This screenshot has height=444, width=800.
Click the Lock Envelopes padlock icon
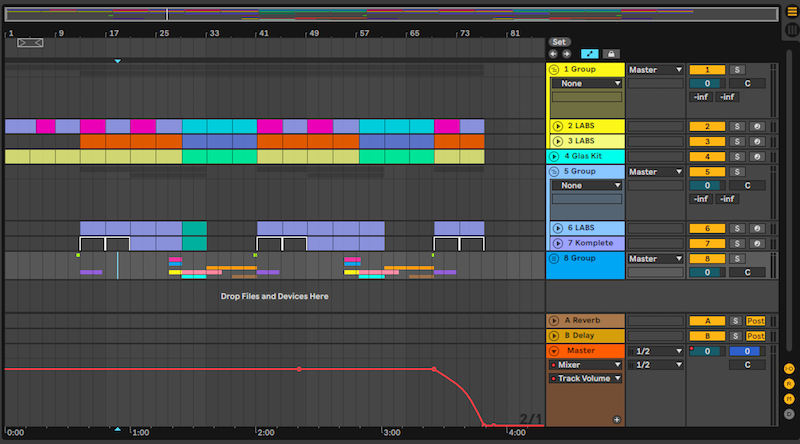[x=611, y=54]
